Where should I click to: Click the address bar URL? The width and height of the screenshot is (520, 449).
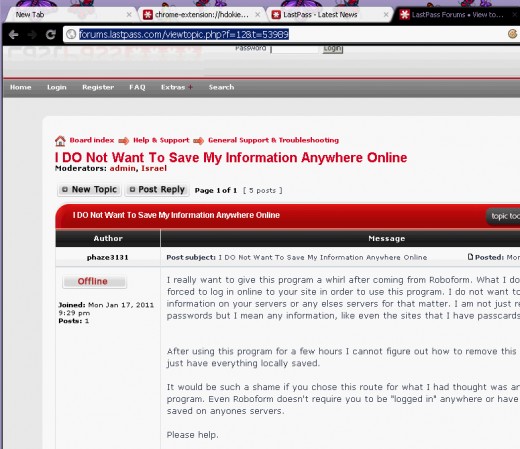pyautogui.click(x=184, y=34)
